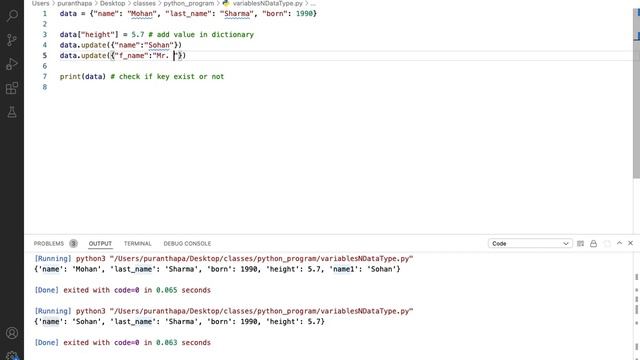Screen dimensions: 640x360
Task: Click line number 7 in gutter
Action: click(44, 77)
